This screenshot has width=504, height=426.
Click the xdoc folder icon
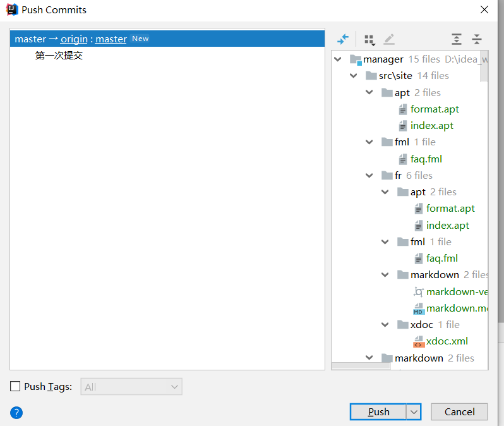(x=402, y=324)
